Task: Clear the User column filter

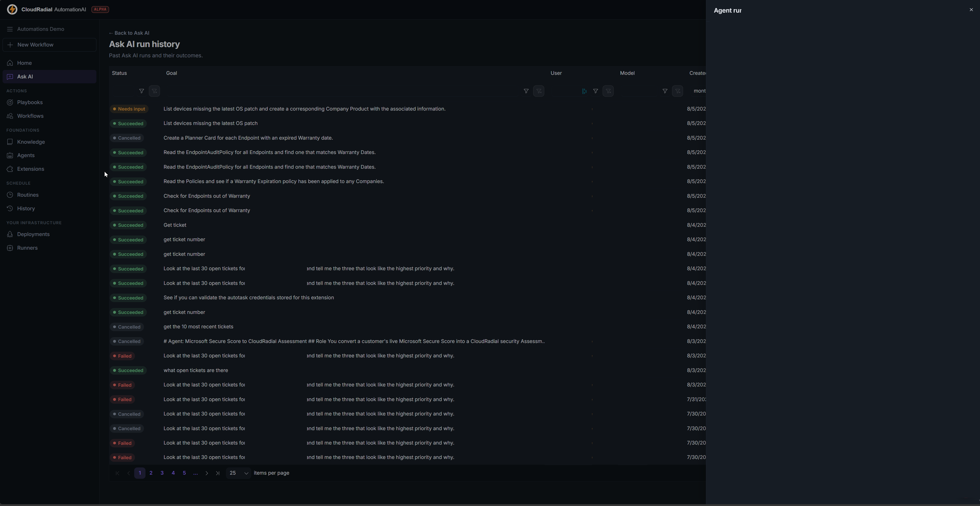Action: coord(608,91)
